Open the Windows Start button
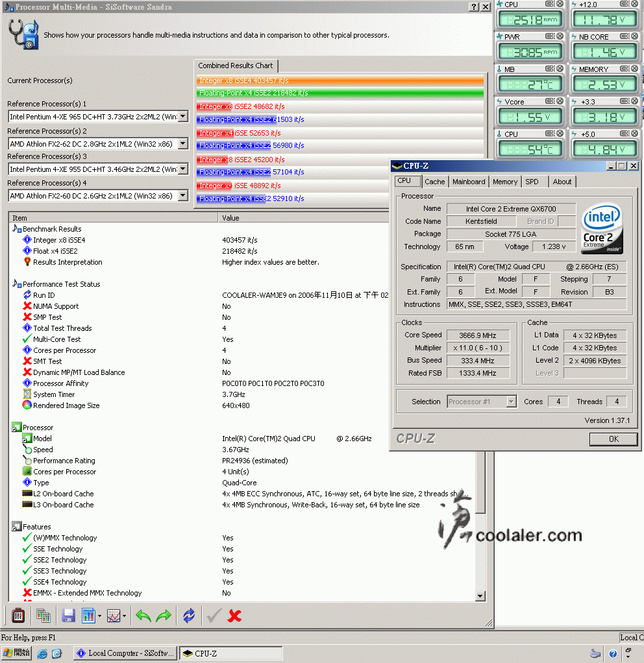 [16, 653]
